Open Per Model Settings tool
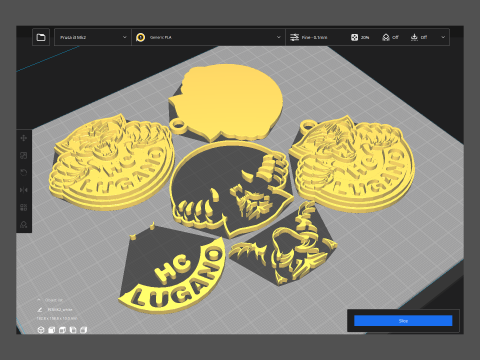This screenshot has height=360, width=480. (24, 207)
